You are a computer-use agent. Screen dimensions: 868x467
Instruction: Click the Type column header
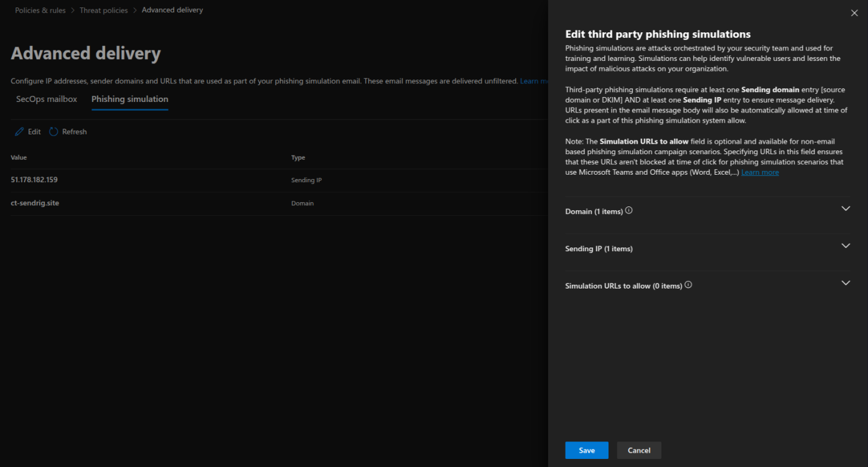[x=298, y=158]
